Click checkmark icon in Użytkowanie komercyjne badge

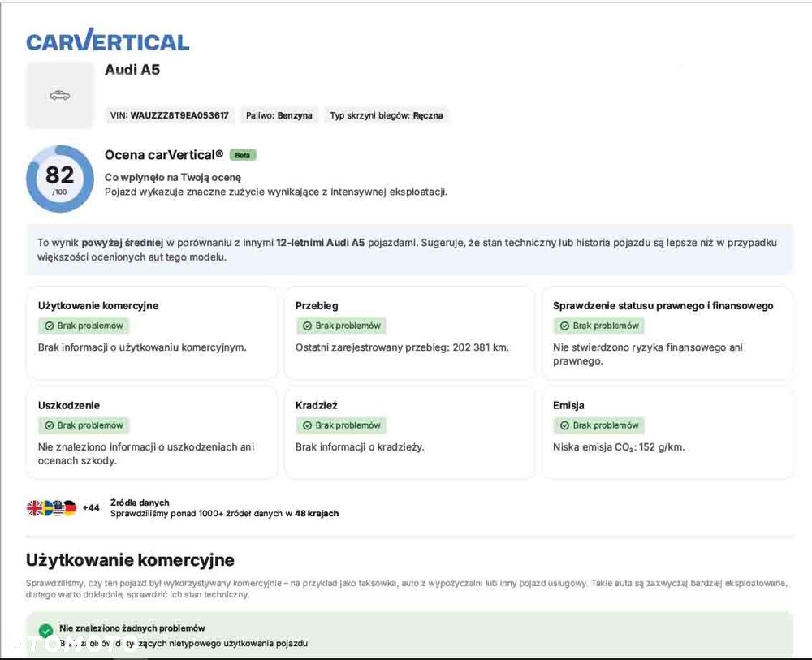pos(50,326)
